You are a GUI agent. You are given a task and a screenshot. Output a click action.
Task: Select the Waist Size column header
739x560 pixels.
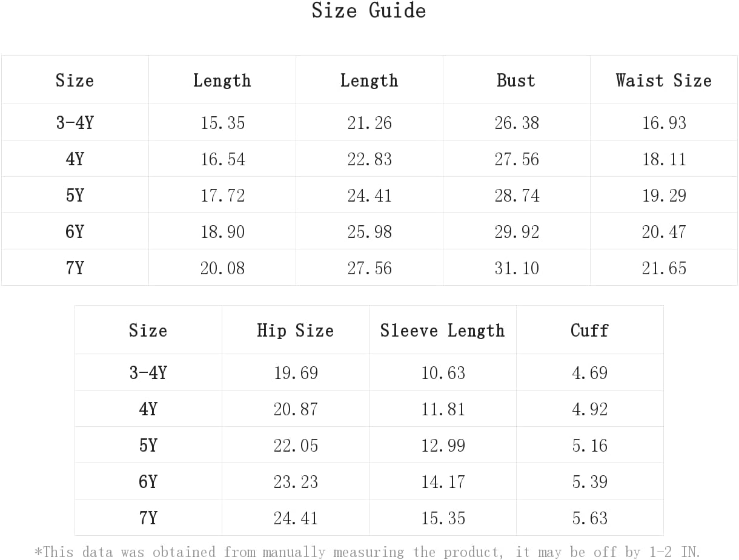click(663, 81)
